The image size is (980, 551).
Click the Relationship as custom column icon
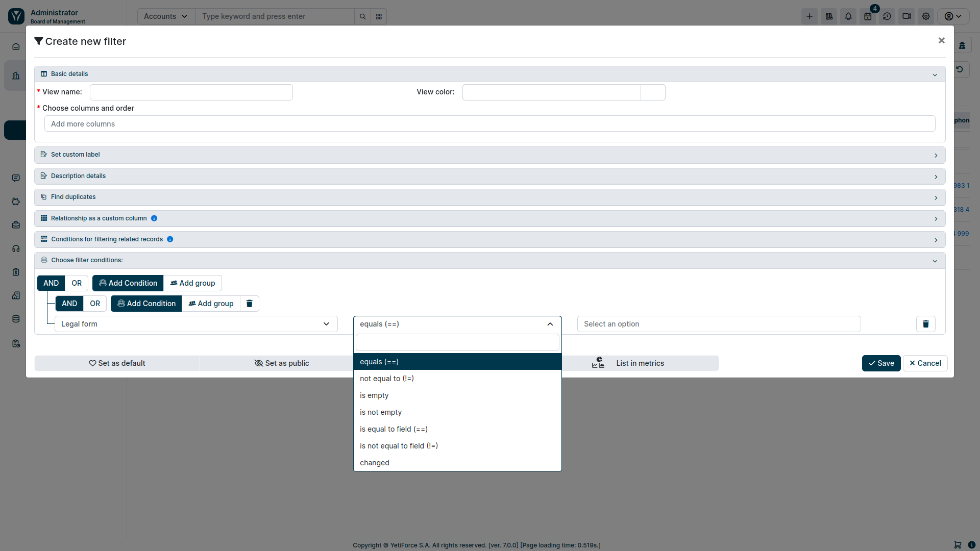44,218
